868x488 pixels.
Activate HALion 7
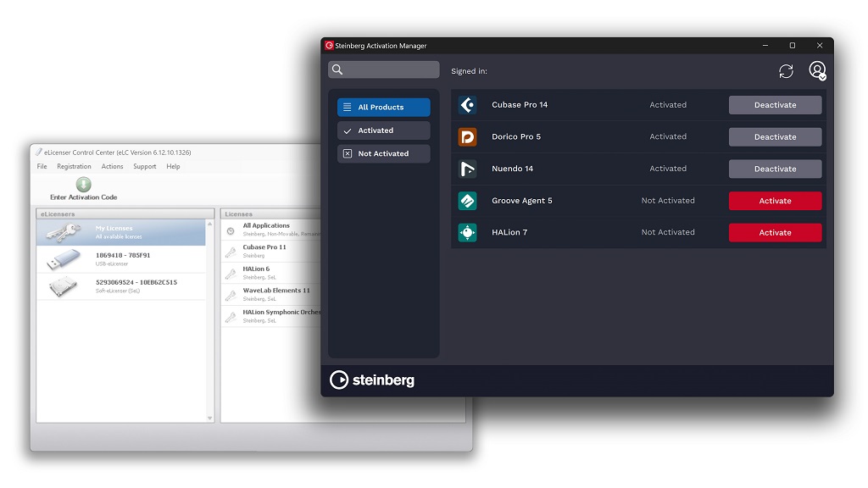pos(775,233)
